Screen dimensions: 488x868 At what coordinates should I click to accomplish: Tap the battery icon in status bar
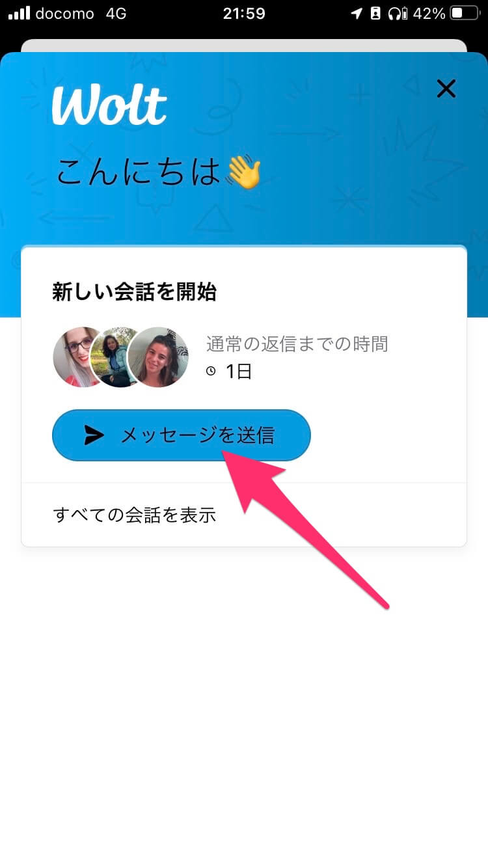point(465,13)
